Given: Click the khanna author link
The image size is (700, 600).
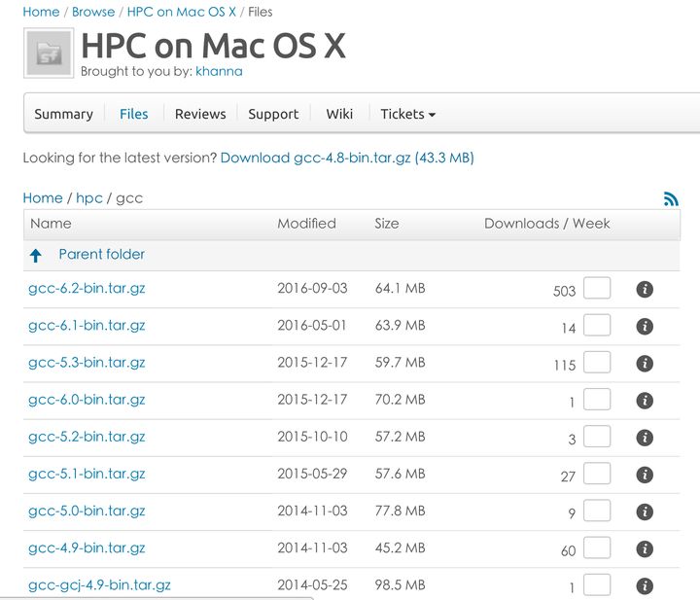Looking at the screenshot, I should click(219, 71).
